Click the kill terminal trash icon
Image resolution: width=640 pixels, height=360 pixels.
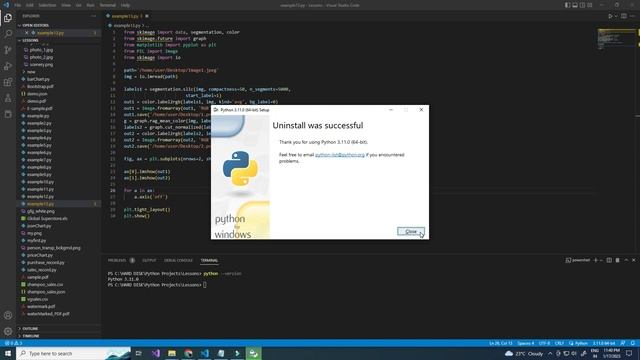tap(618, 260)
